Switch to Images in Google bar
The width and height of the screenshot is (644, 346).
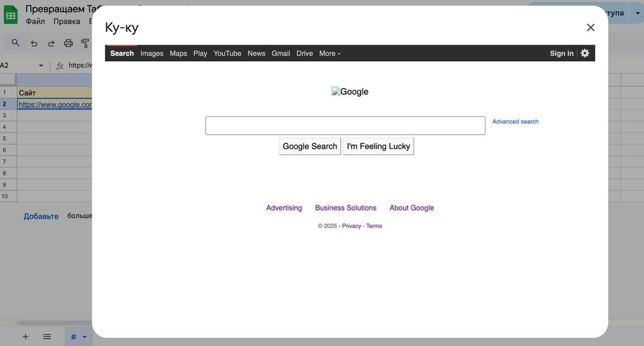pos(152,53)
